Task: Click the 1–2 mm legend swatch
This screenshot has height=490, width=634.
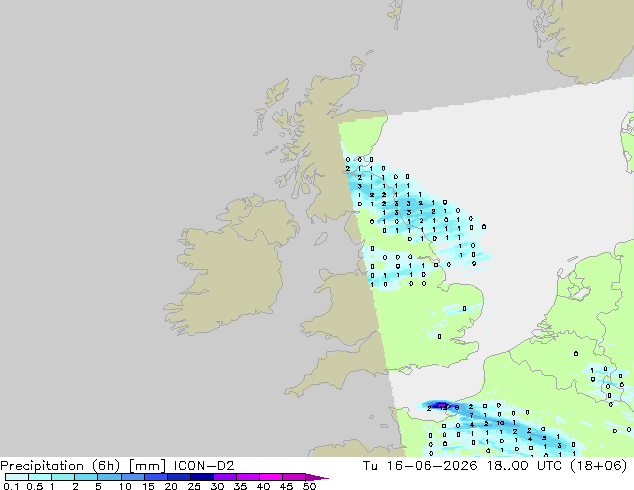Action: pos(63,477)
